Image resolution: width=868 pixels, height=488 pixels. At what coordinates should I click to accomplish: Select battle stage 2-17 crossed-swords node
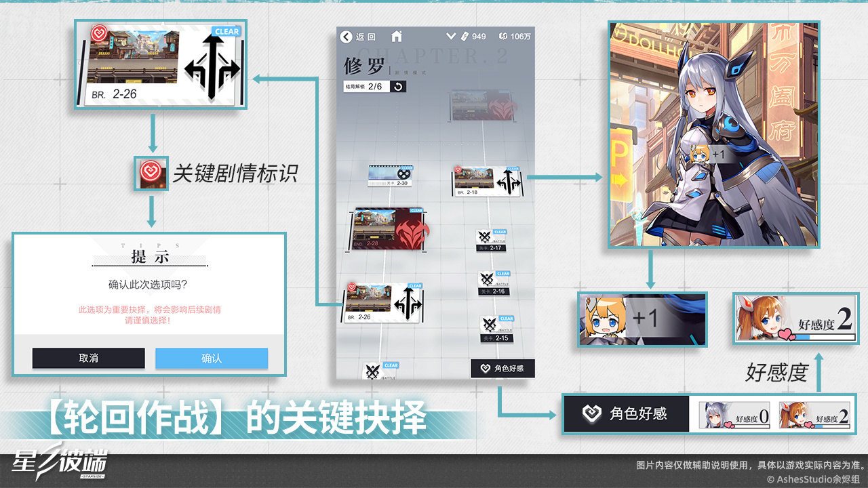(491, 241)
